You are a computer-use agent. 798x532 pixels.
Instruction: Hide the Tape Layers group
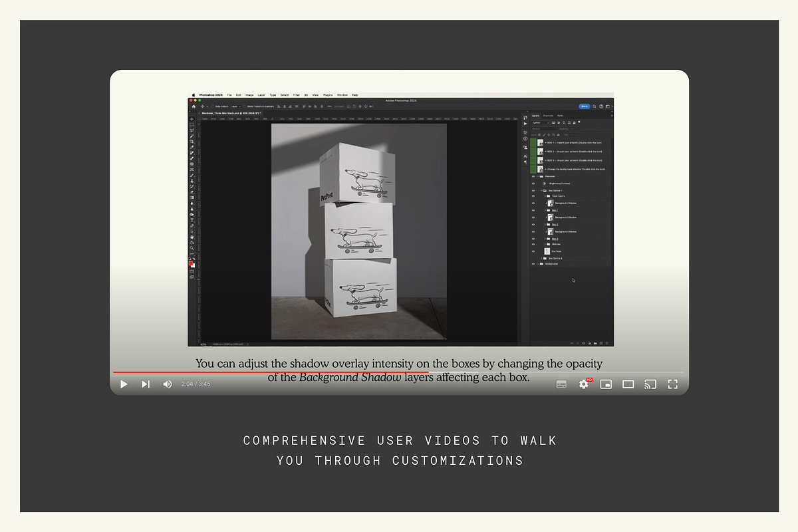(533, 196)
